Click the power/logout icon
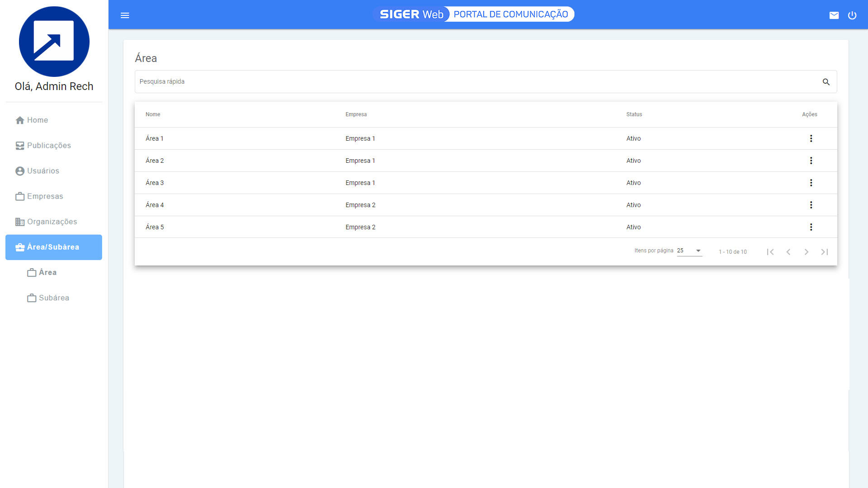This screenshot has height=488, width=868. [x=853, y=15]
